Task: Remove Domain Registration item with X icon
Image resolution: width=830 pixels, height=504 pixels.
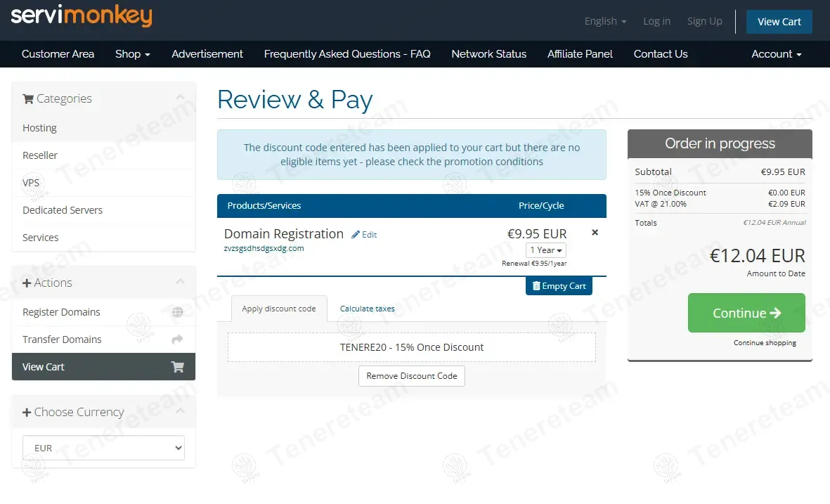Action: tap(595, 233)
